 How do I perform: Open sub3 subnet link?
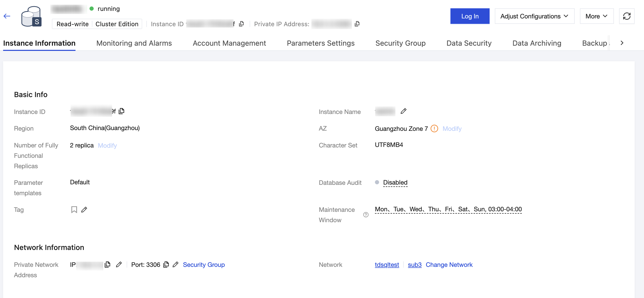[x=415, y=265]
